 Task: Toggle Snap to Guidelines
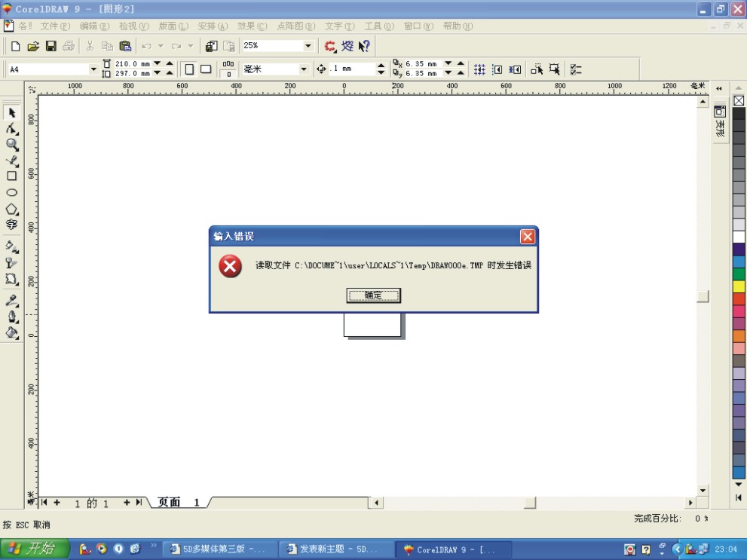(x=497, y=69)
